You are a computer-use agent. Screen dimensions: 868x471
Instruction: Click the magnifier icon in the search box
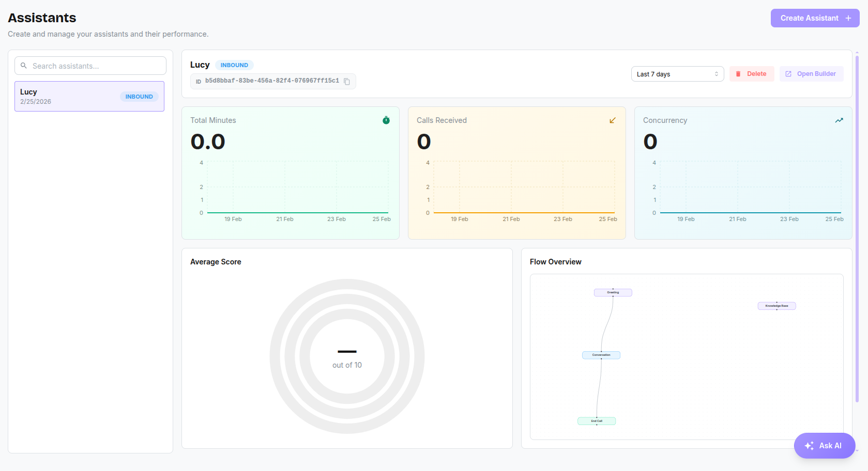tap(24, 66)
